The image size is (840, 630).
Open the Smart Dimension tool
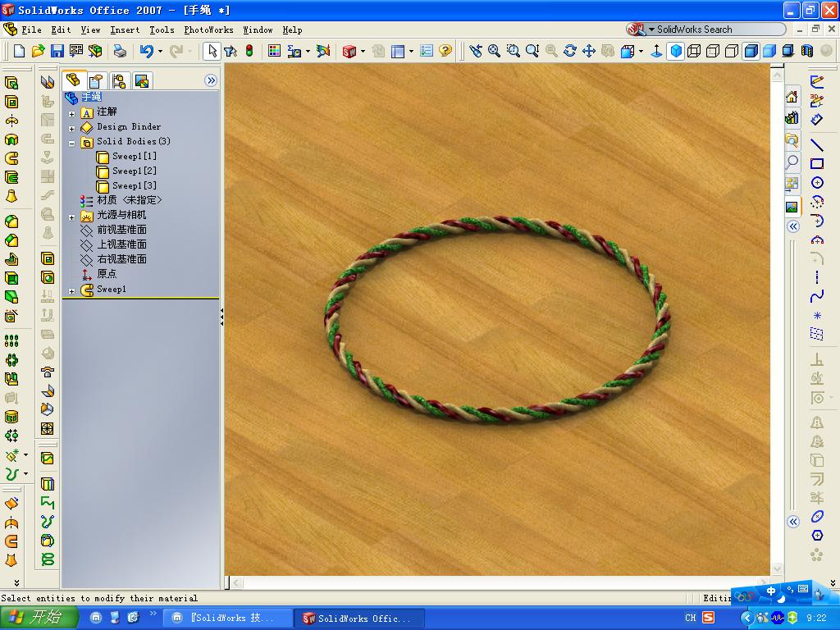[816, 120]
